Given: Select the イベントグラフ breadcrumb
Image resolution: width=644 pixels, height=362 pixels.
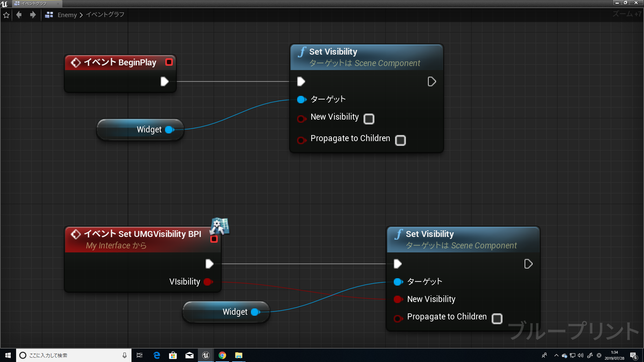Looking at the screenshot, I should tap(105, 15).
